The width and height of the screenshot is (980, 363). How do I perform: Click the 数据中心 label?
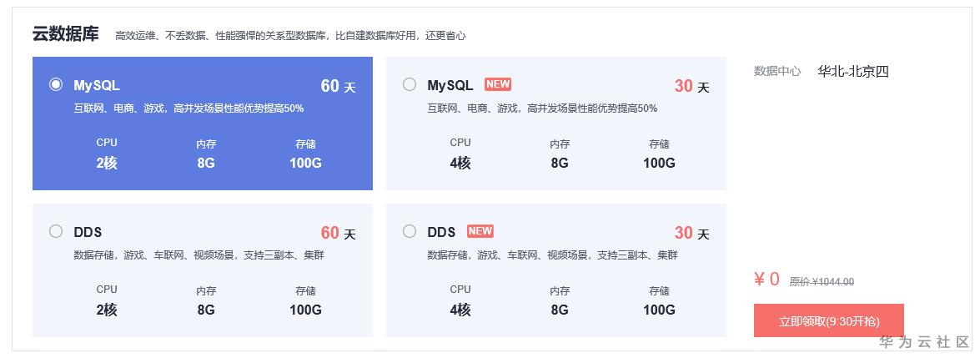(777, 72)
